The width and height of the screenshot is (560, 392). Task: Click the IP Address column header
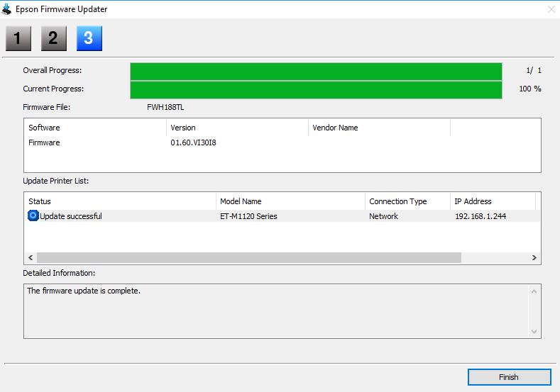493,201
